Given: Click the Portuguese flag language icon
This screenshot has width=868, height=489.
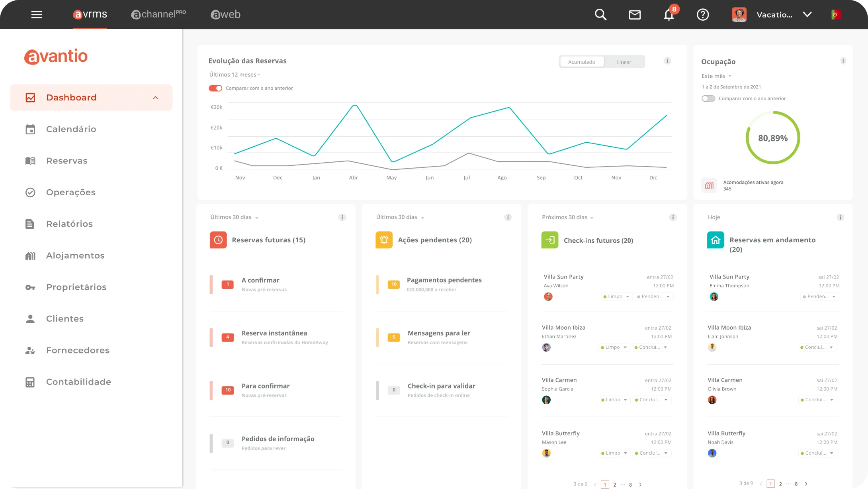Looking at the screenshot, I should click(x=836, y=15).
